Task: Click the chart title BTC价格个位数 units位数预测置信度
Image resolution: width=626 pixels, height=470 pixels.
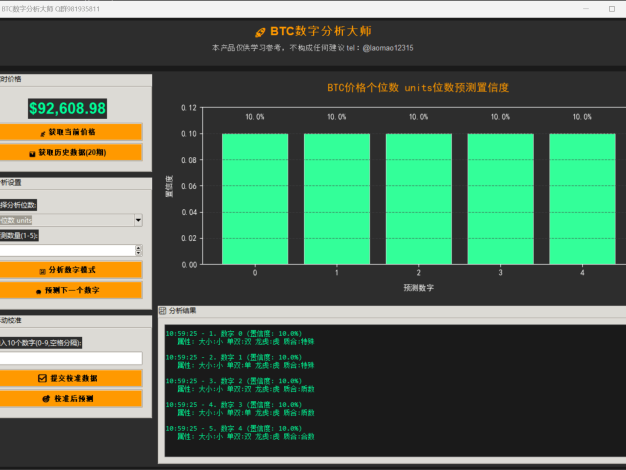Action: coord(418,87)
